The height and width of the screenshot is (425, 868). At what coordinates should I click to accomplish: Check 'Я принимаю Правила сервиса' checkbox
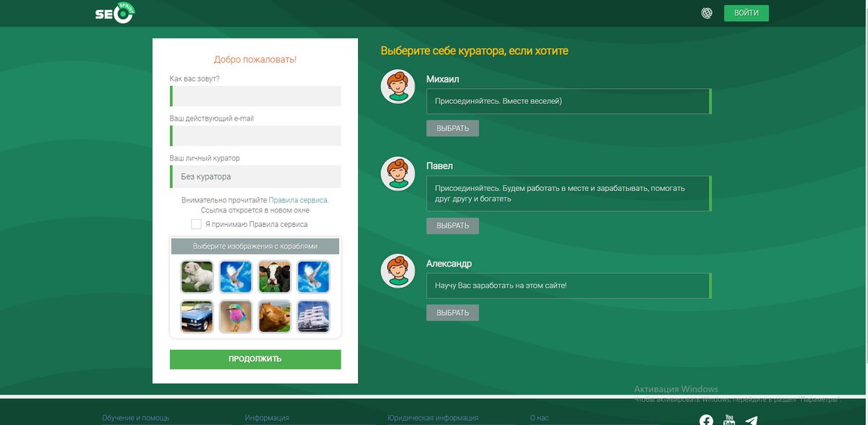196,224
